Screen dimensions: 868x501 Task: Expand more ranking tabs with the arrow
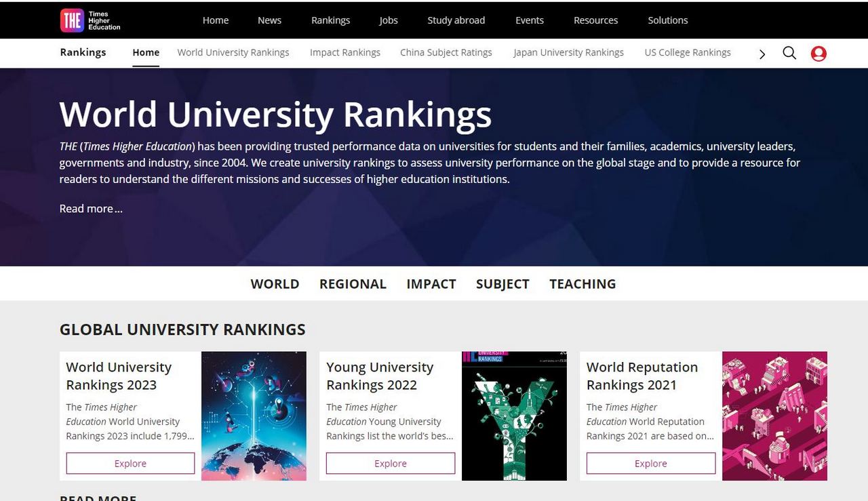click(x=762, y=54)
